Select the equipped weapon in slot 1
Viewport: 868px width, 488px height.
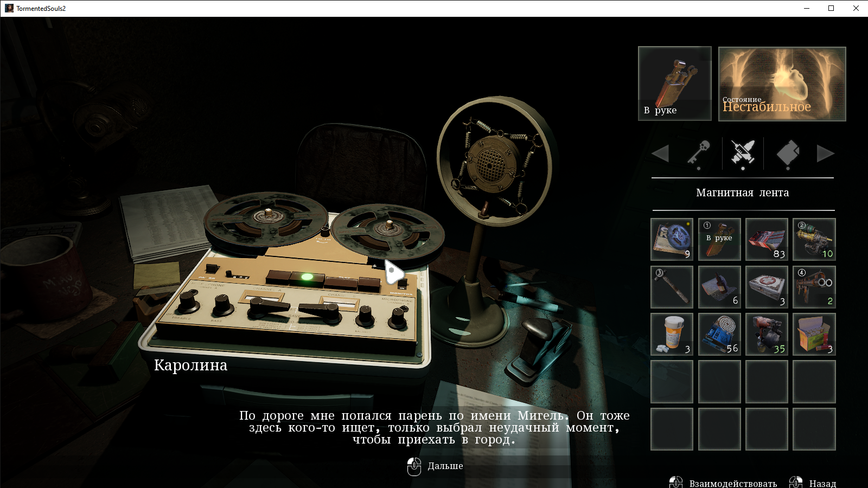pos(719,240)
